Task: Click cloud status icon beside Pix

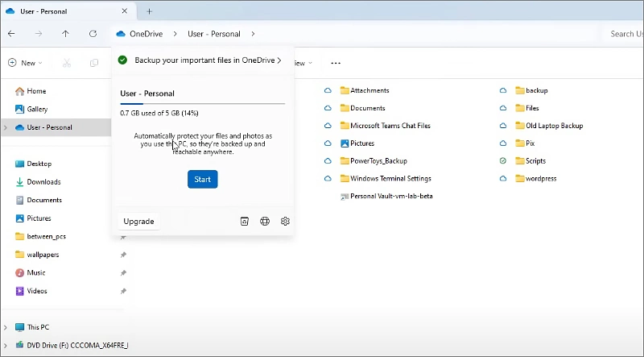Action: [x=503, y=143]
